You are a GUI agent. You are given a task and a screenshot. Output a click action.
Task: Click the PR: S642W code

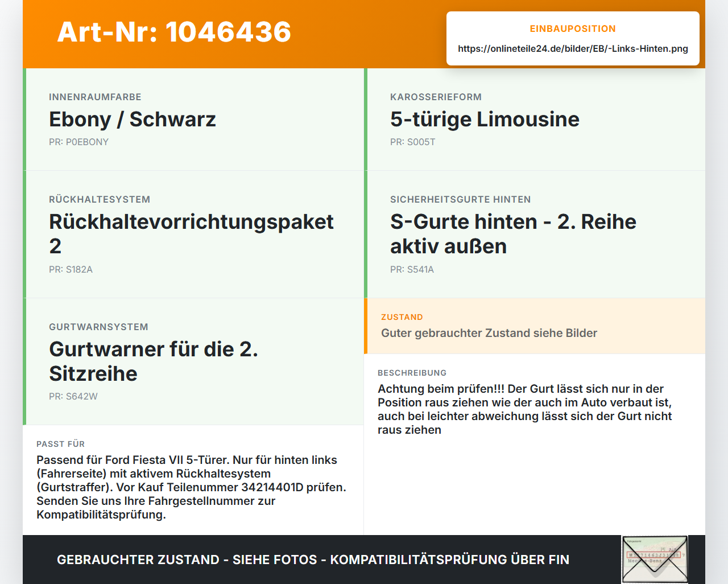click(73, 396)
